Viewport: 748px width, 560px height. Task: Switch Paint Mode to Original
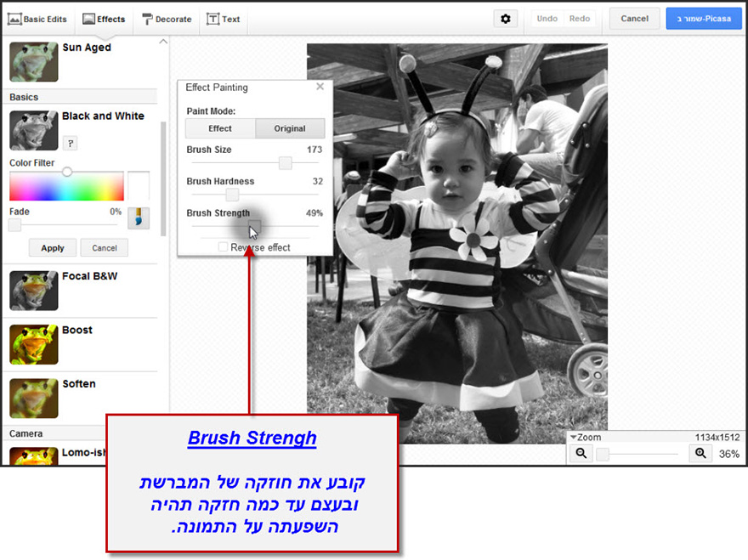290,128
